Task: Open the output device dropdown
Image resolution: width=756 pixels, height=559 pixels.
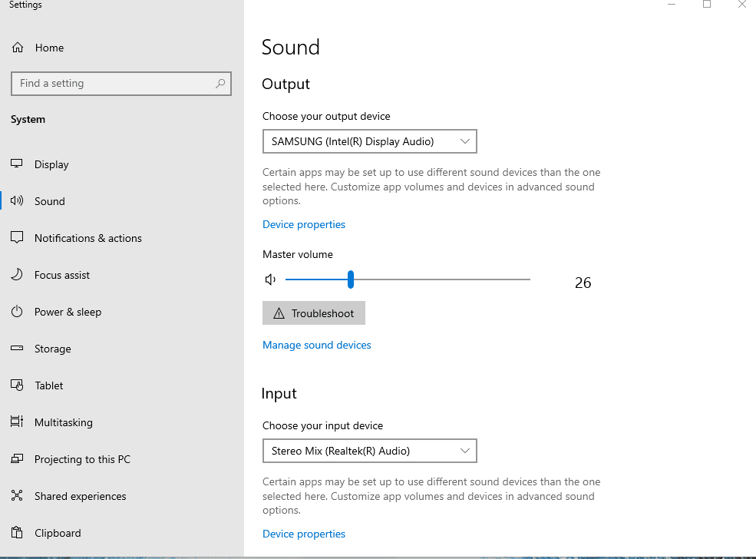Action: 370,141
